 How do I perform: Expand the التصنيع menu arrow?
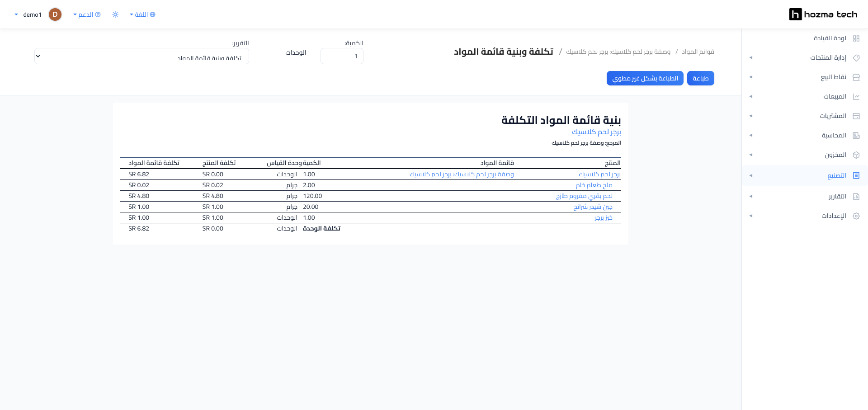[x=751, y=175]
